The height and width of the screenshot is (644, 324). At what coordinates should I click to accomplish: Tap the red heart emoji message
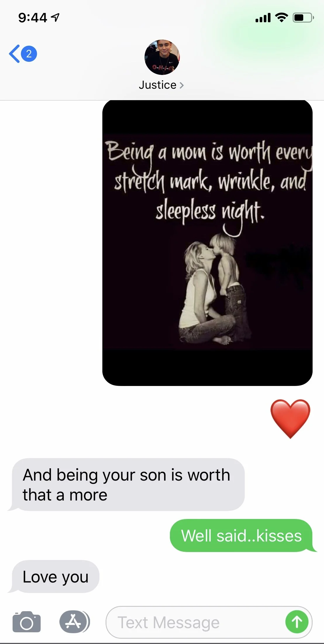point(290,419)
